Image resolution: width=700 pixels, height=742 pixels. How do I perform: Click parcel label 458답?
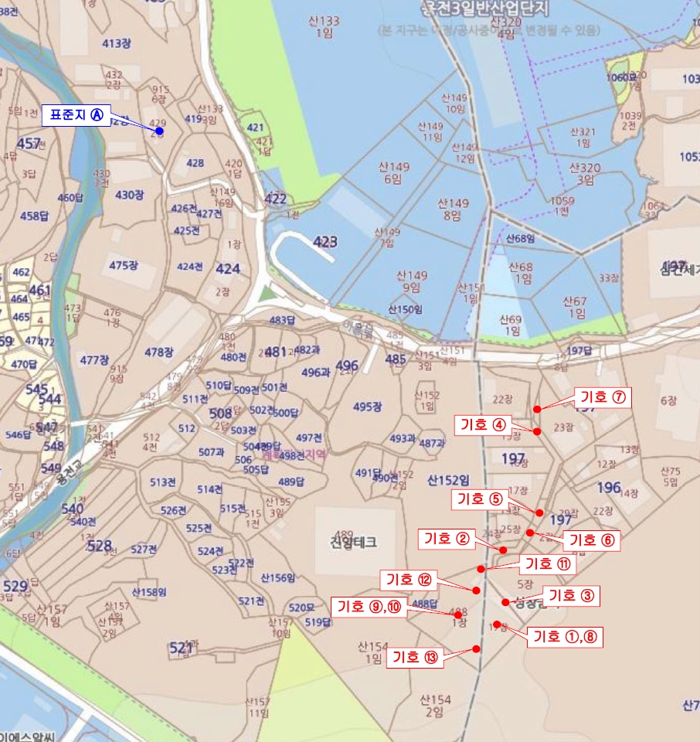34,216
